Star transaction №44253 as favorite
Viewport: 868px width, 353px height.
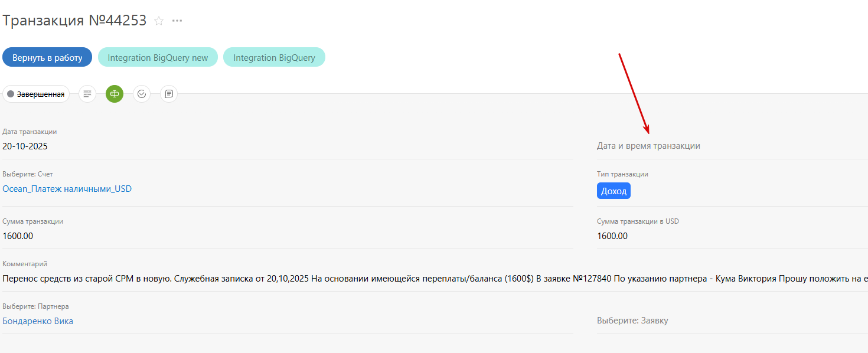point(159,21)
